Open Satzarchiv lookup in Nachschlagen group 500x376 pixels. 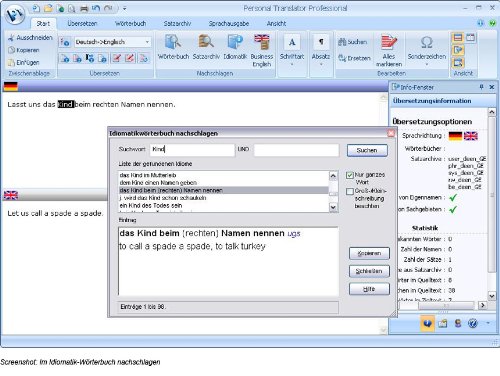click(206, 47)
